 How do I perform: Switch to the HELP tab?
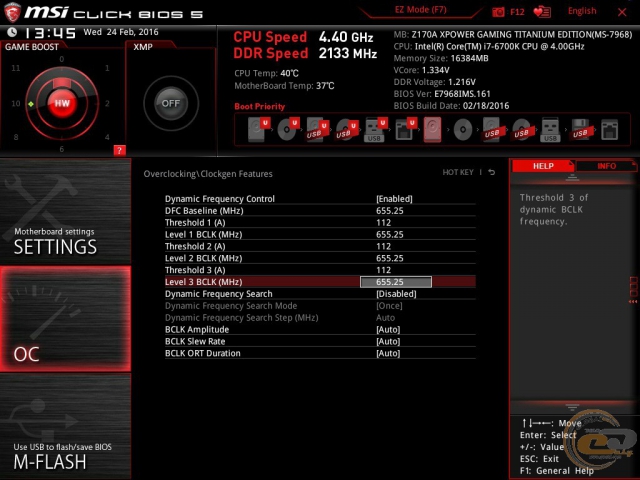point(543,166)
